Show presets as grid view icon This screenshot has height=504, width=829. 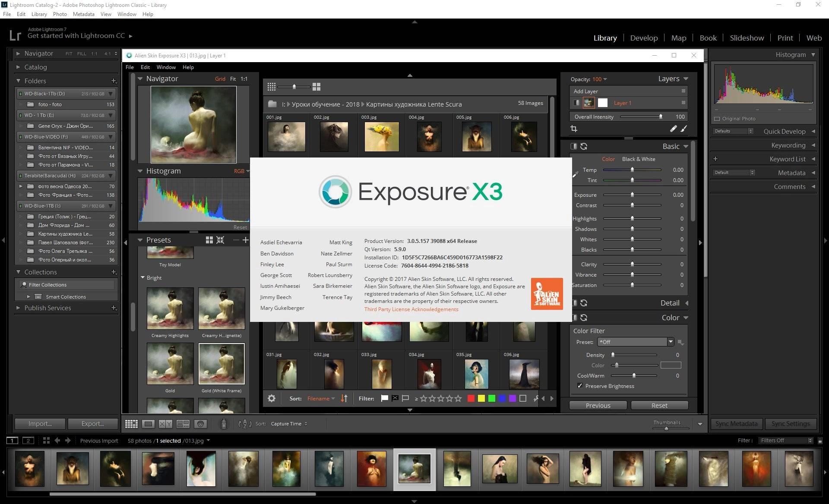coord(209,240)
